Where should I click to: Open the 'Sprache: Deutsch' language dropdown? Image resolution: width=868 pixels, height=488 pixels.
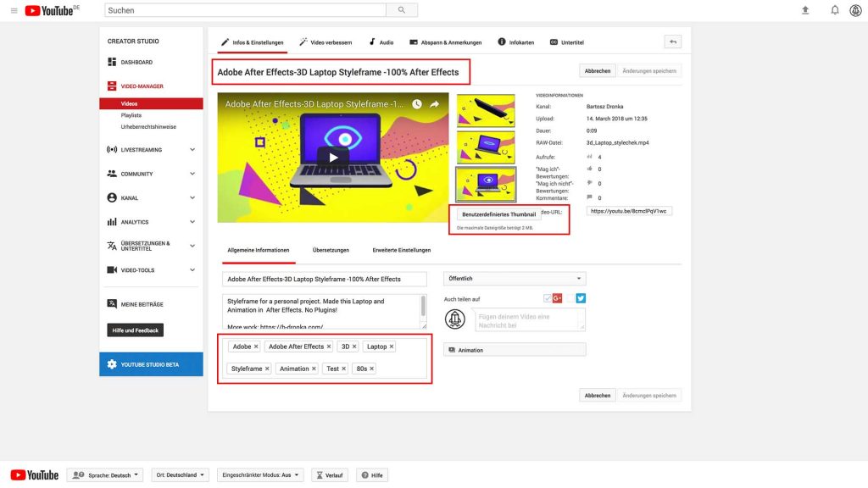coord(105,475)
